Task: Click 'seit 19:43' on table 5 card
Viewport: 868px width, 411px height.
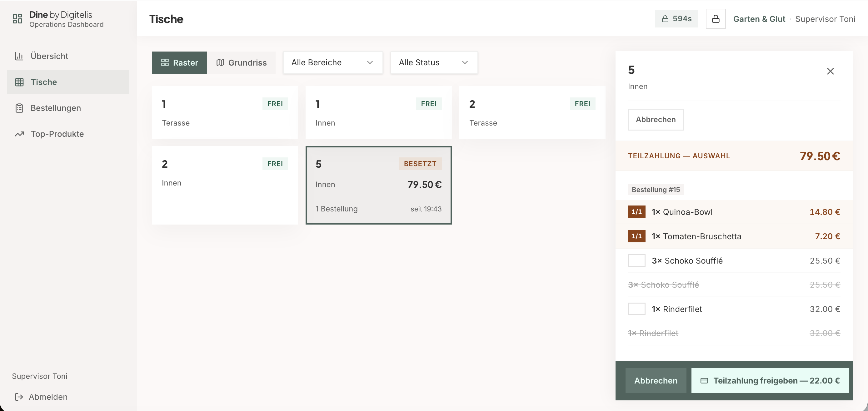Action: (426, 209)
